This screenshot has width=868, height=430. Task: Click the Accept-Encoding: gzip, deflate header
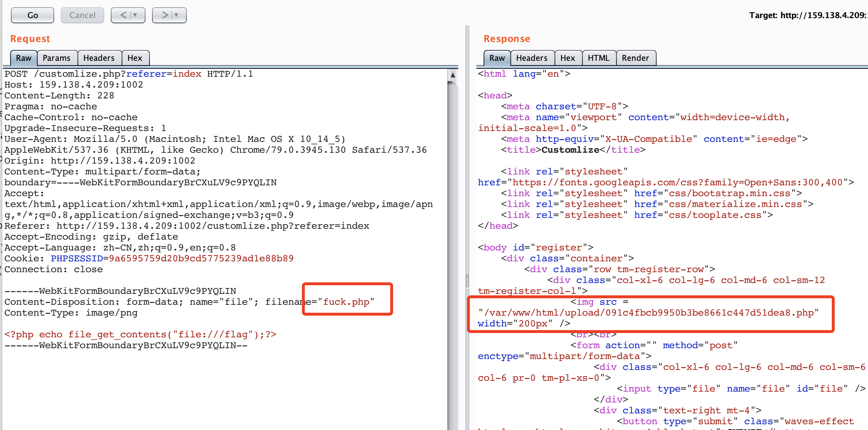pos(91,237)
